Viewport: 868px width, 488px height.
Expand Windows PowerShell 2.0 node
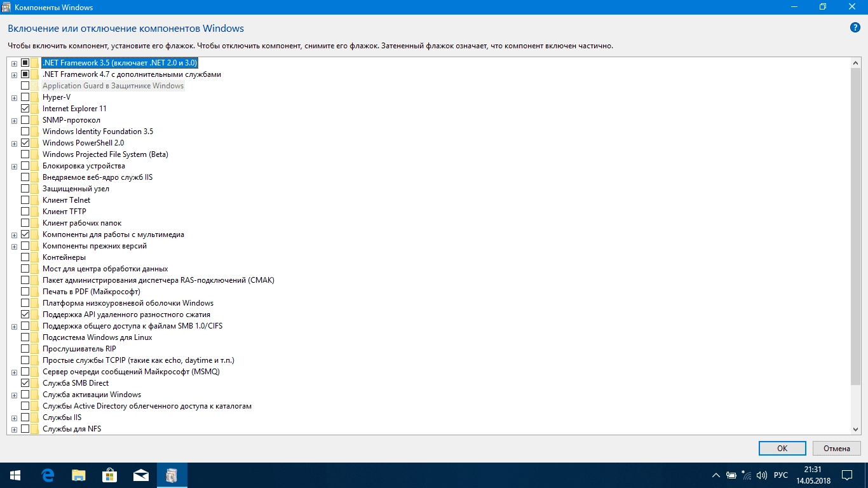[14, 144]
